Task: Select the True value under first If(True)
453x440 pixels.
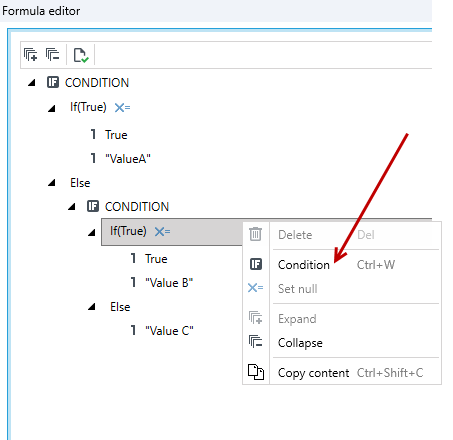Action: coord(116,135)
